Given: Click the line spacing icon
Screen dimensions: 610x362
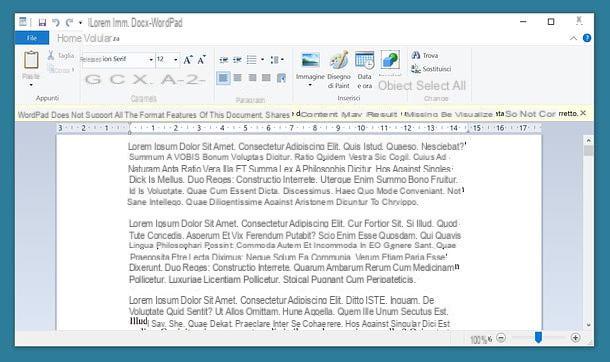Looking at the screenshot, I should tap(275, 60).
